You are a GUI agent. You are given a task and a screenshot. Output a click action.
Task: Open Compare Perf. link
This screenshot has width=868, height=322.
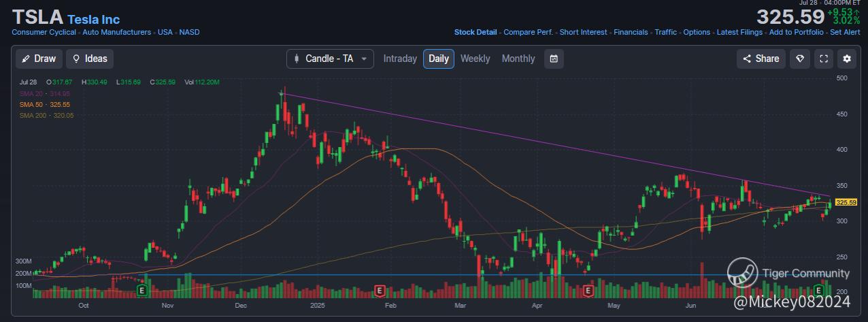tap(528, 32)
